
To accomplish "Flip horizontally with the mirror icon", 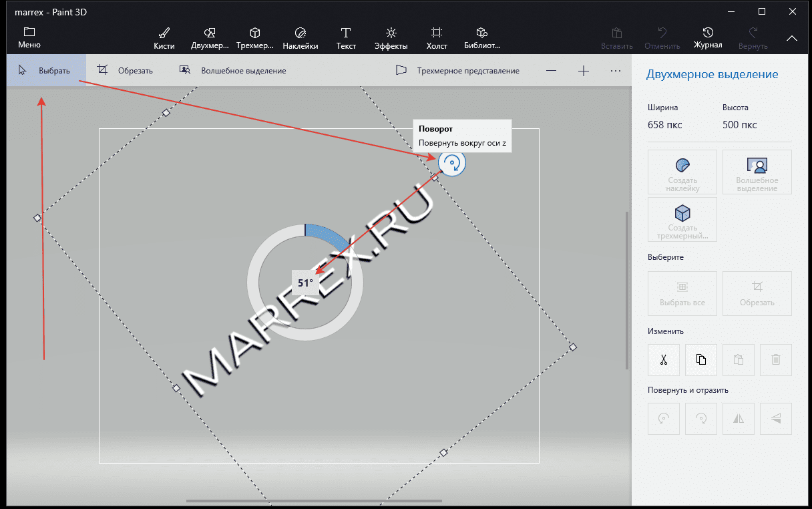I will (739, 419).
